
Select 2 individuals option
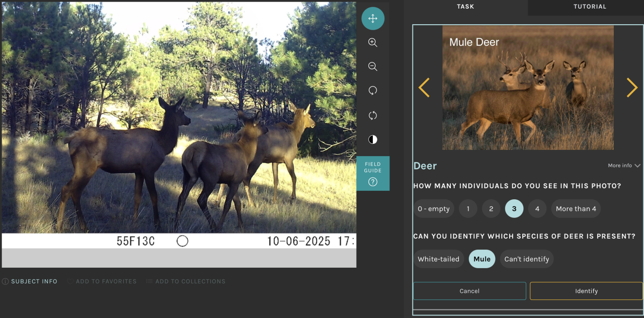tap(491, 209)
